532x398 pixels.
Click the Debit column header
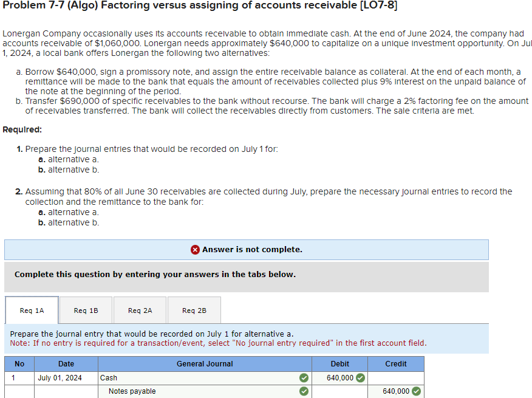[340, 364]
